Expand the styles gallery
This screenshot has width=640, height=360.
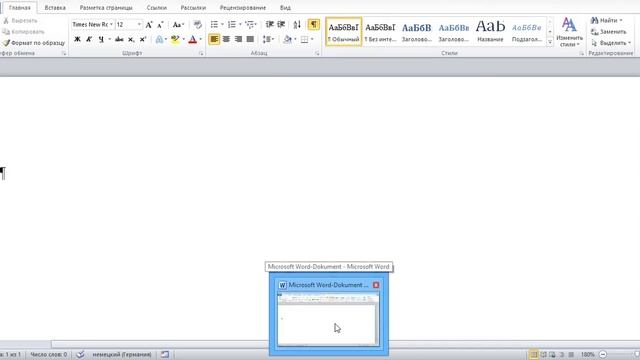[550, 42]
